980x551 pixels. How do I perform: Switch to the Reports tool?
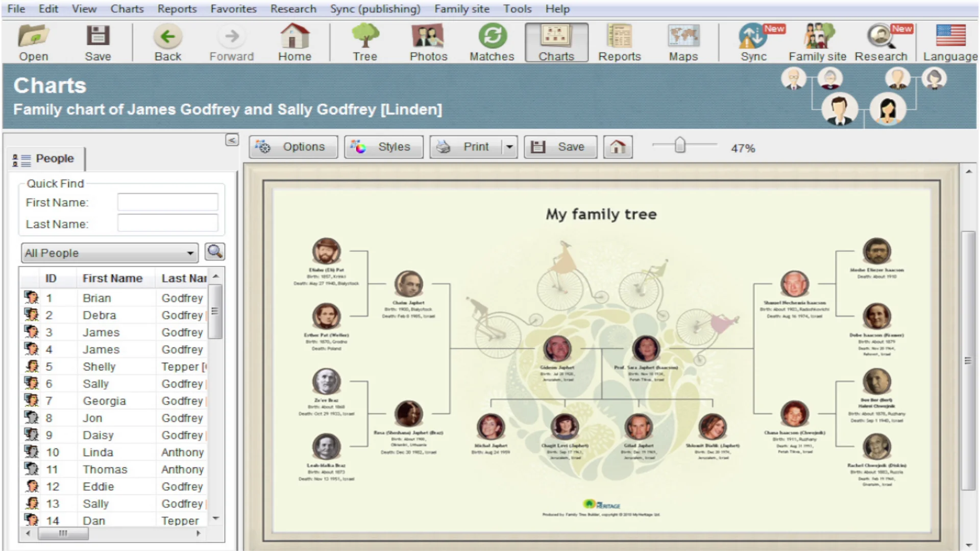click(619, 42)
